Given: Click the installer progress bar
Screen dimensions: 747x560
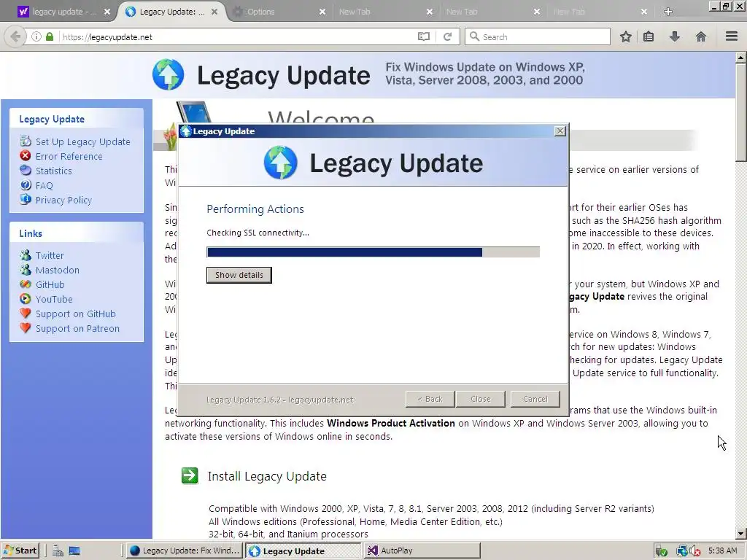Looking at the screenshot, I should click(373, 252).
